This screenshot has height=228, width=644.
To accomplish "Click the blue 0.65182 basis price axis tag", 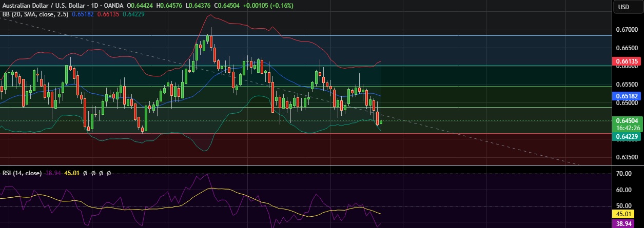I will coord(627,96).
